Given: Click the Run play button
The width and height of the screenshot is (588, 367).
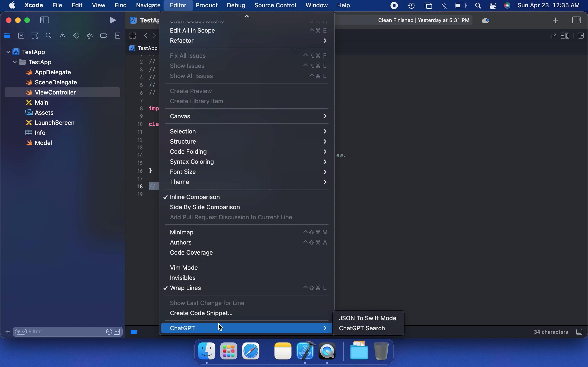Looking at the screenshot, I should [x=113, y=20].
